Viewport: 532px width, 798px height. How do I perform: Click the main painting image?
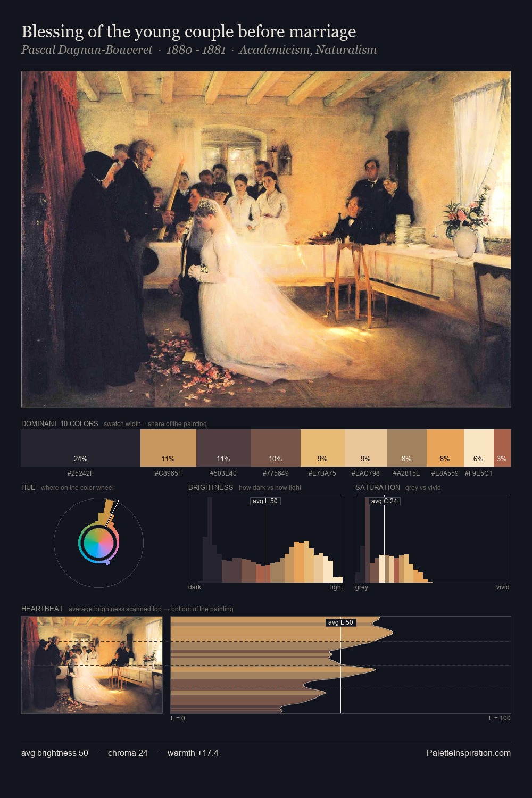[266, 239]
